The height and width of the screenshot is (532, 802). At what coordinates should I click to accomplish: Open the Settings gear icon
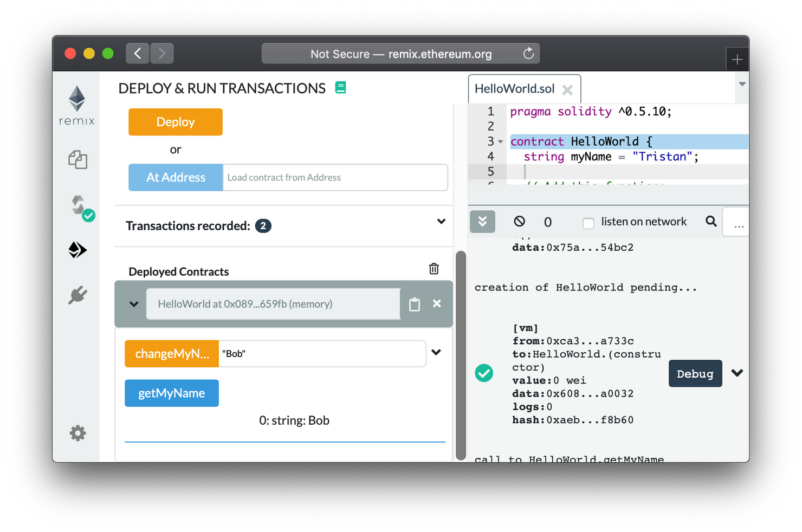tap(77, 433)
